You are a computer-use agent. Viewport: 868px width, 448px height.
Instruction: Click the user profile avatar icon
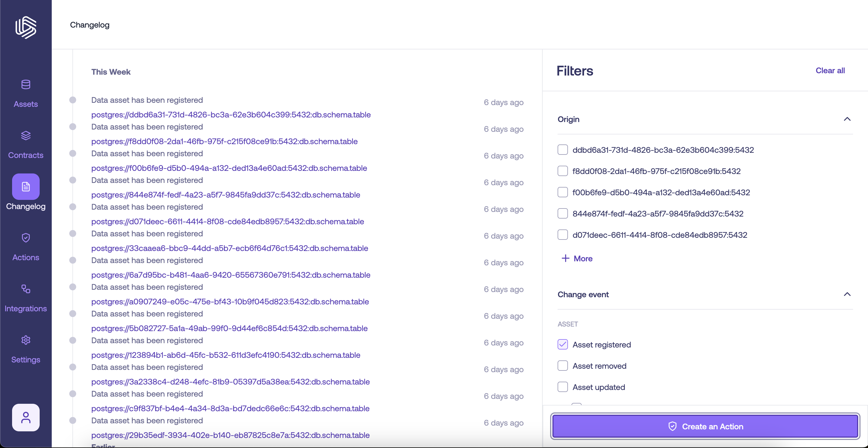point(26,417)
